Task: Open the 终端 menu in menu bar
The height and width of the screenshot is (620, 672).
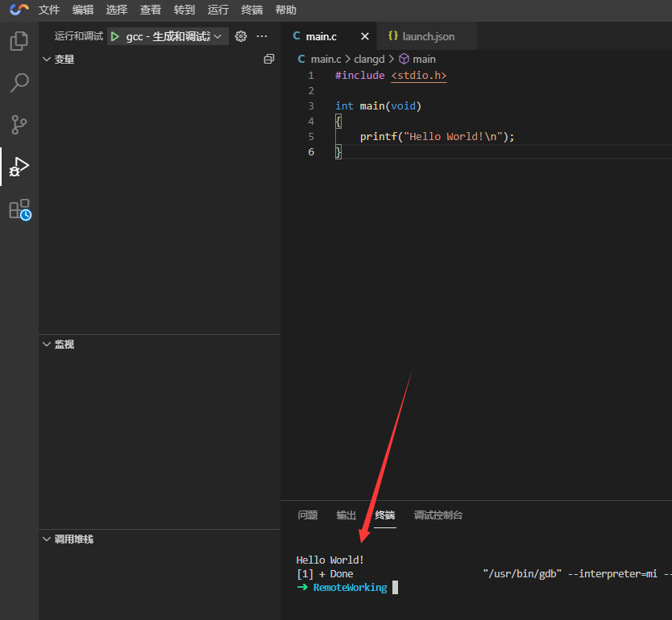Action: pyautogui.click(x=252, y=10)
